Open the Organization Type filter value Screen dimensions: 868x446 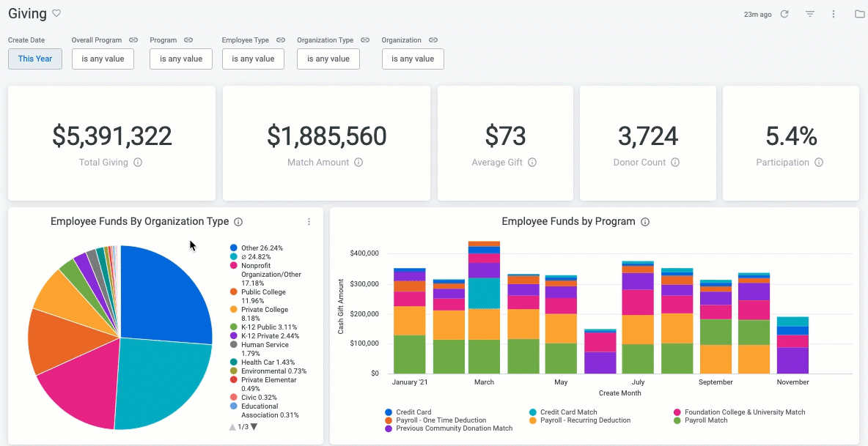[x=328, y=59]
